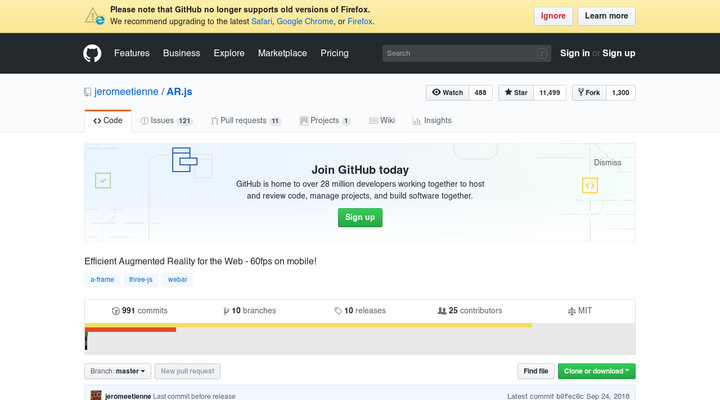
Task: Open the latest commit hash b0fec0c
Action: pos(570,396)
